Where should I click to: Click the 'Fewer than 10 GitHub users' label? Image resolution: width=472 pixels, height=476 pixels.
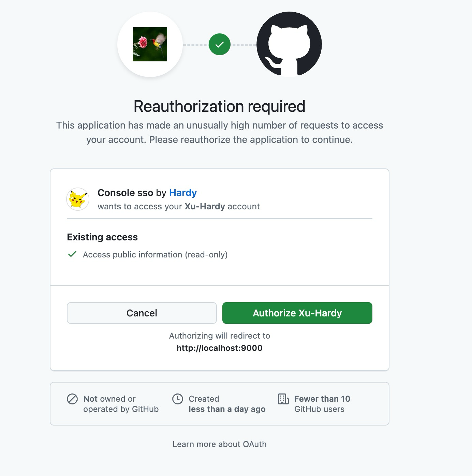click(x=322, y=404)
